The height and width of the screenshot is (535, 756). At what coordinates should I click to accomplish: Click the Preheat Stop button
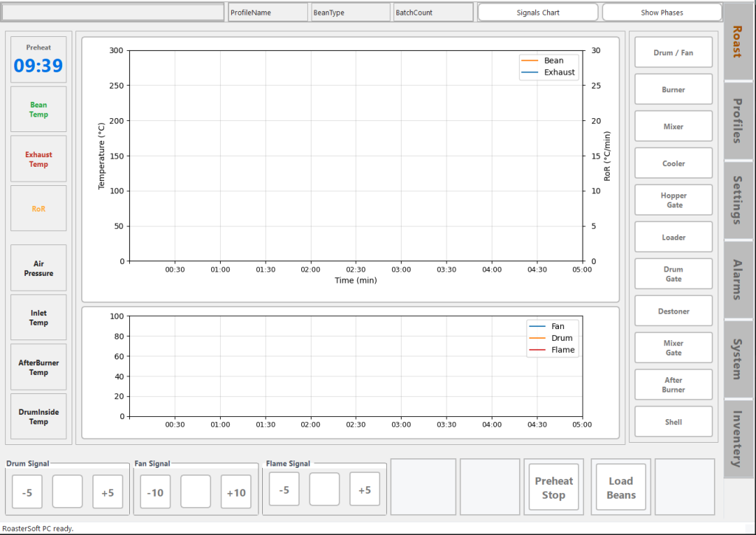coord(554,487)
